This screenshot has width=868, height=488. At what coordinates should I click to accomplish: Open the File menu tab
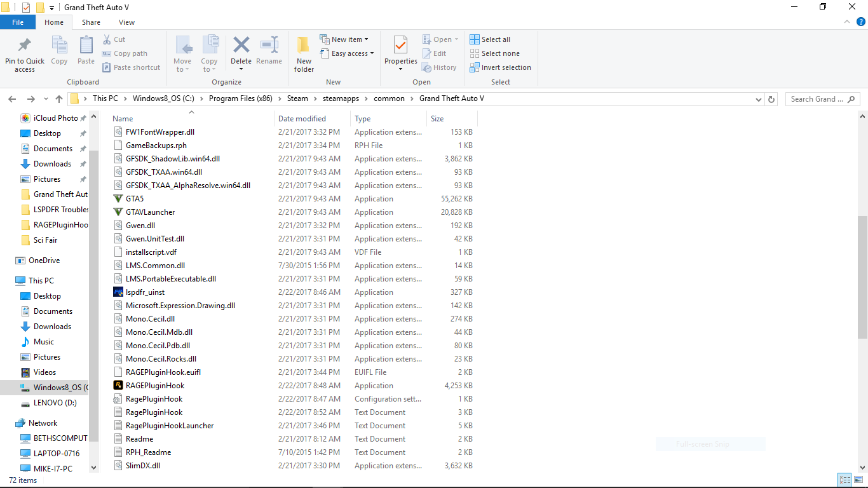pos(18,22)
